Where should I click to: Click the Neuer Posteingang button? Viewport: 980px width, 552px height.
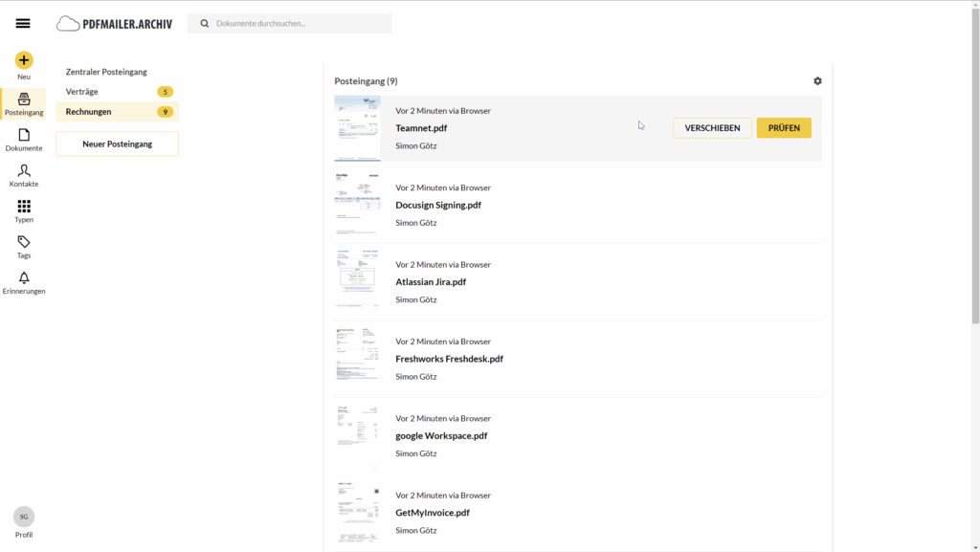[x=118, y=144]
